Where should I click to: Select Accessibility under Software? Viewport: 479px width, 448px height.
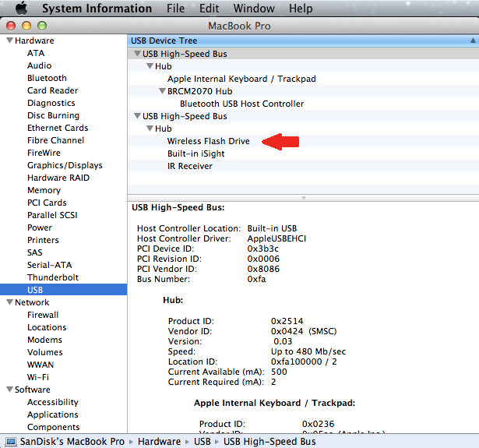(52, 402)
